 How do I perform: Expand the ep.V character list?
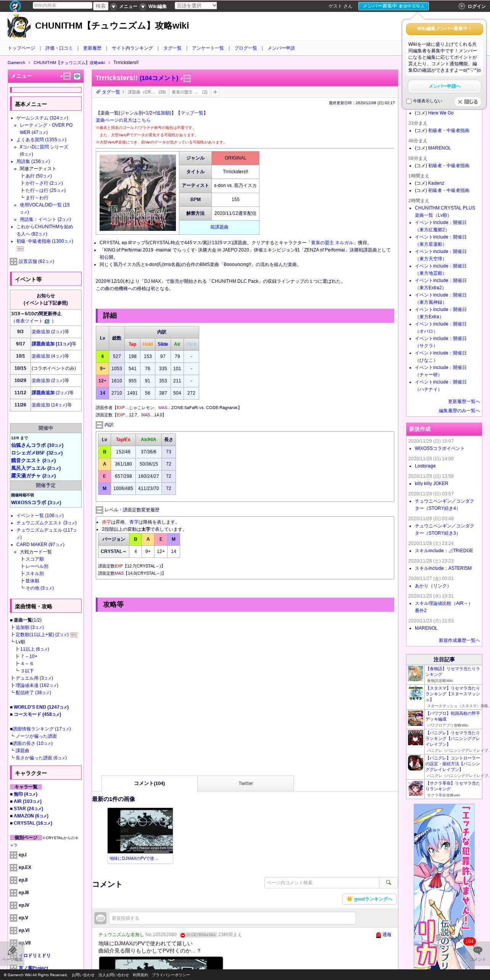point(13,918)
